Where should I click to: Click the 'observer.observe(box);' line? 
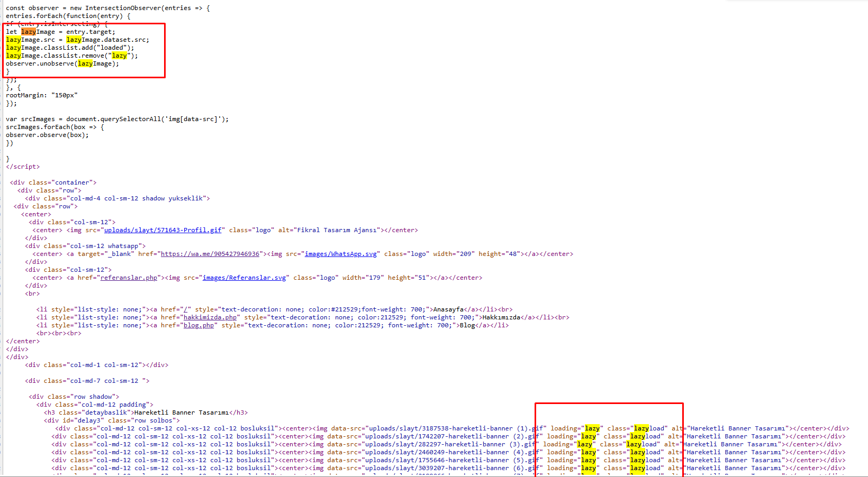[47, 135]
